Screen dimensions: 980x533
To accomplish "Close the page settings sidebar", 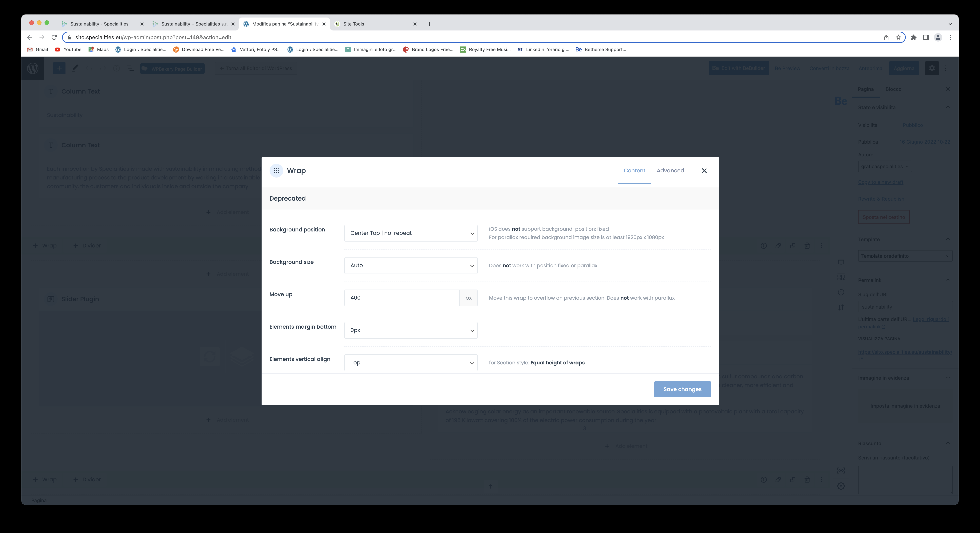I will tap(948, 89).
